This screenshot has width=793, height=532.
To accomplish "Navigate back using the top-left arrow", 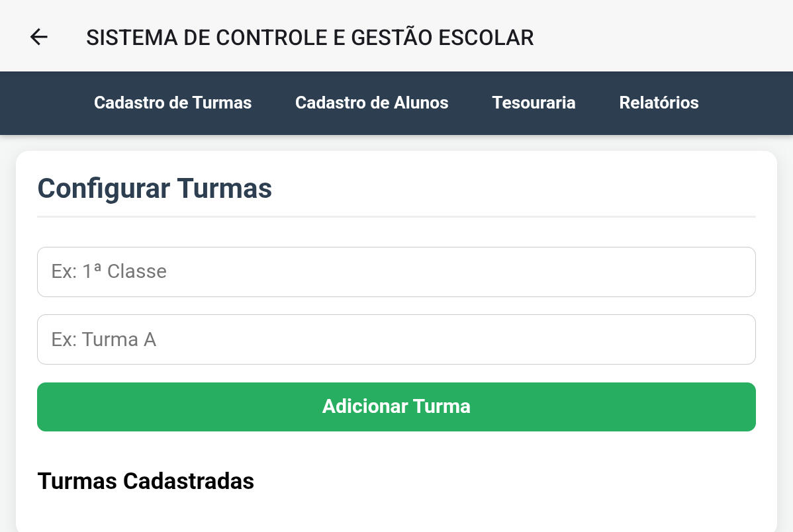I will click(x=39, y=37).
